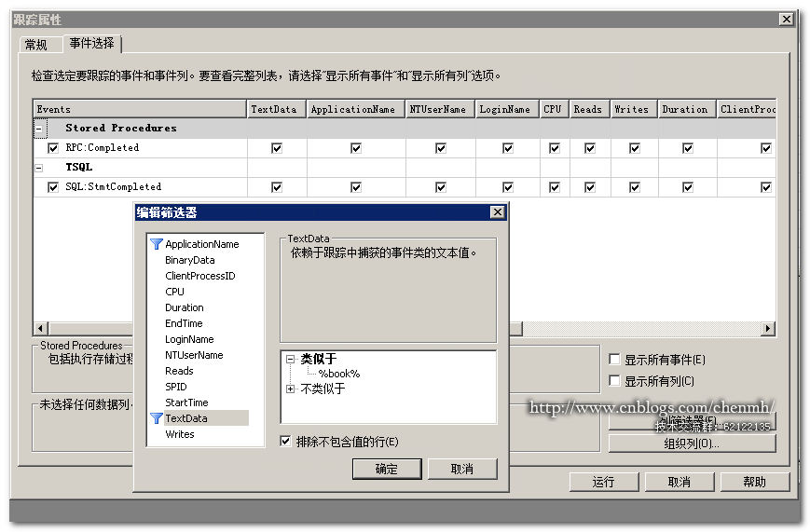Select Duration in the filter column list

(185, 307)
